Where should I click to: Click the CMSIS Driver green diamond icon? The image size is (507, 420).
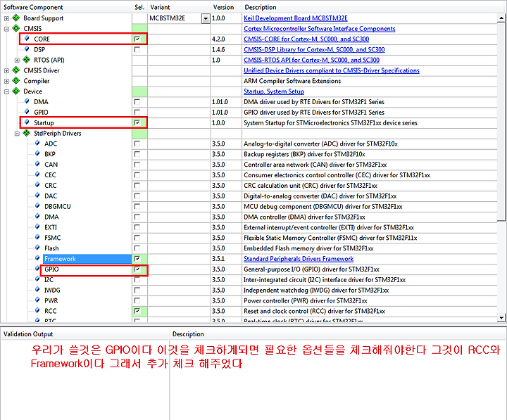[x=16, y=70]
